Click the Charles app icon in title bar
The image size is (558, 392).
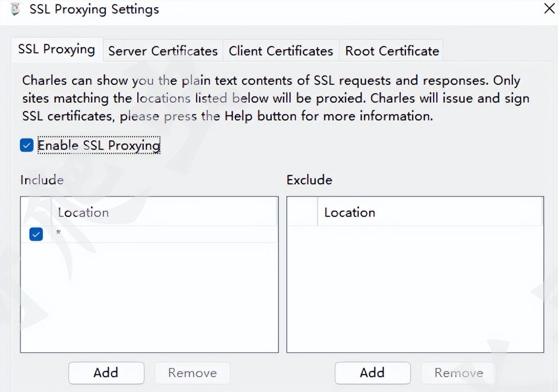pyautogui.click(x=15, y=9)
